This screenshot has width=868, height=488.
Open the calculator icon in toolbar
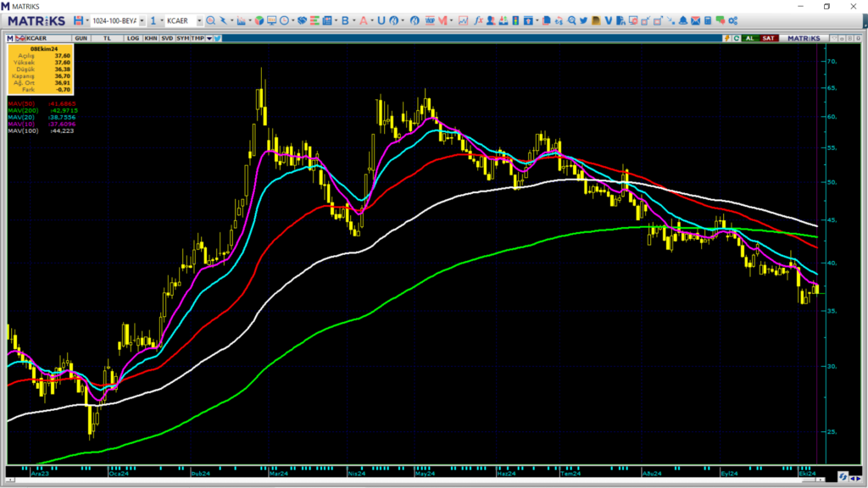click(708, 20)
